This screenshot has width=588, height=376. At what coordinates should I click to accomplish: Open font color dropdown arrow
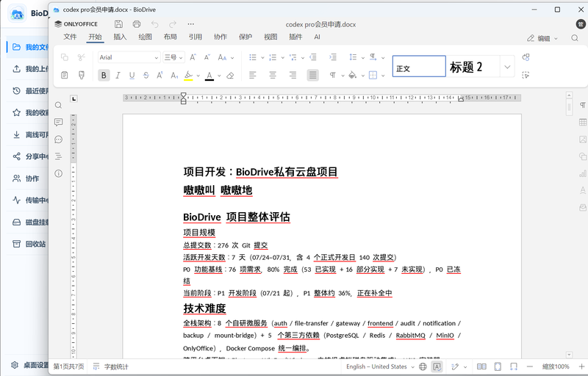coord(219,76)
